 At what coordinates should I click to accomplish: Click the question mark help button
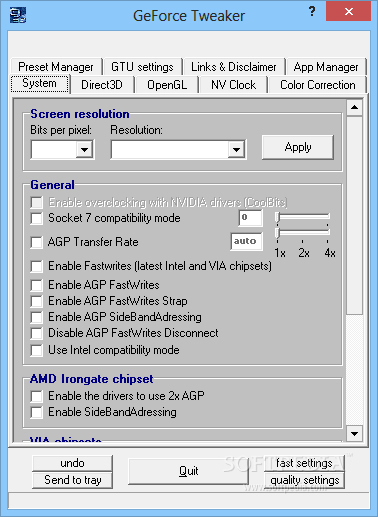click(x=312, y=12)
